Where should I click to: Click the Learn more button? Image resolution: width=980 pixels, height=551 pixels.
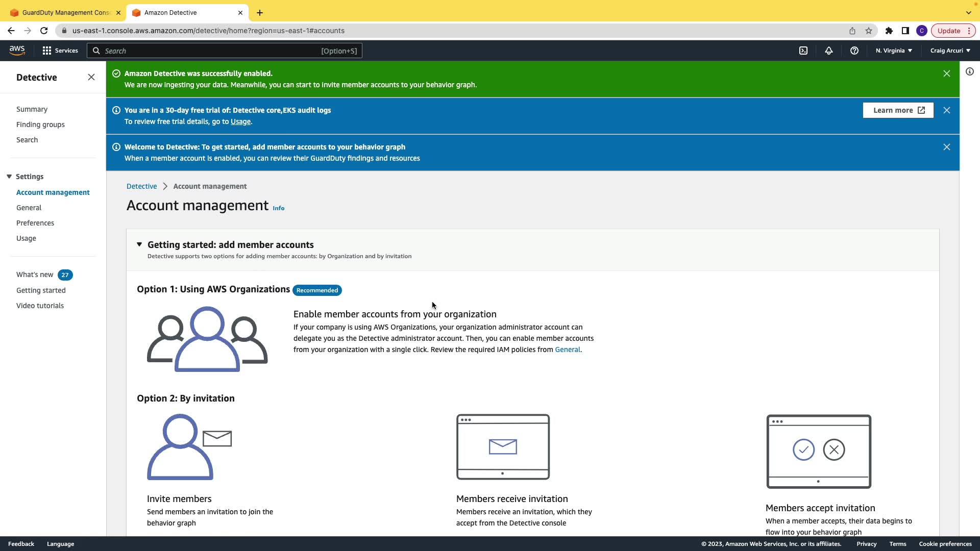click(898, 110)
